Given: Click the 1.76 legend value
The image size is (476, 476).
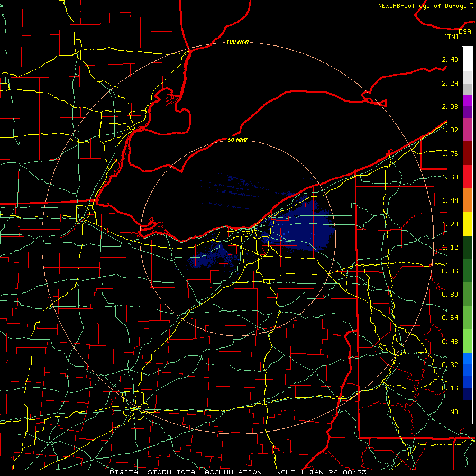Looking at the screenshot, I should [450, 153].
